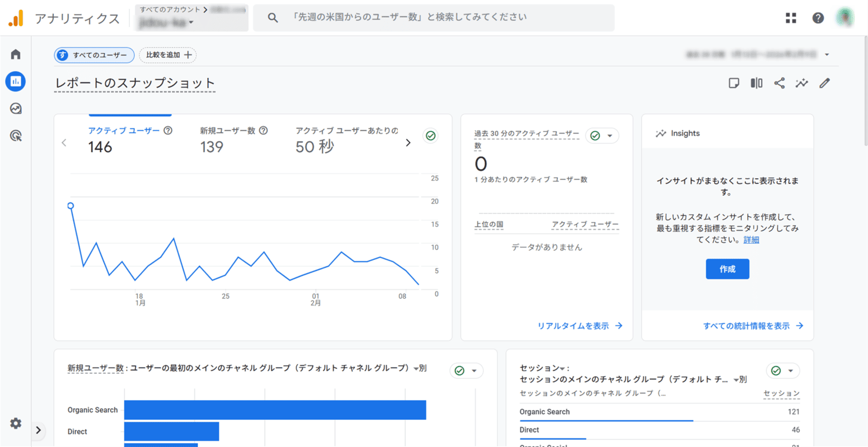Open the Home icon in left sidebar

(16, 54)
